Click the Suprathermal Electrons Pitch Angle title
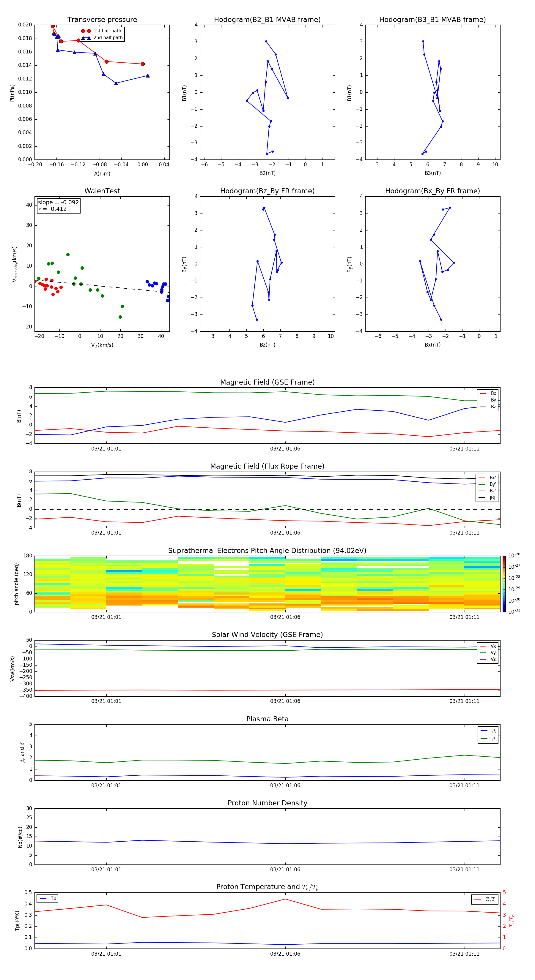Screen dimensions: 535x980 point(267,551)
